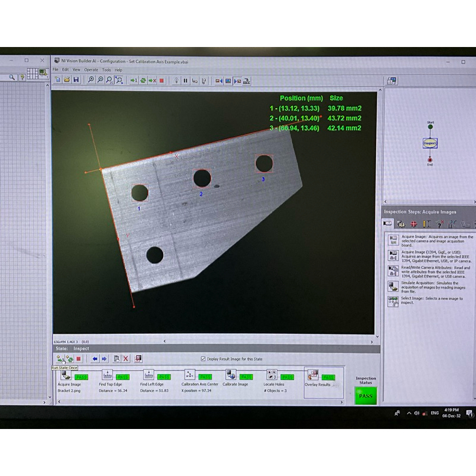Click the Locate Holes step icon
This screenshot has height=476, width=476.
[272, 375]
